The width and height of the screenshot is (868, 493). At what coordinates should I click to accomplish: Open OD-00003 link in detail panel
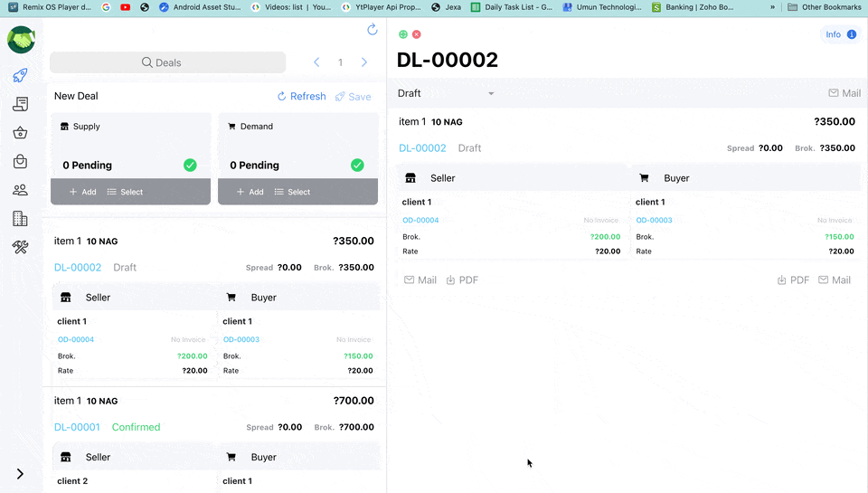click(x=655, y=221)
